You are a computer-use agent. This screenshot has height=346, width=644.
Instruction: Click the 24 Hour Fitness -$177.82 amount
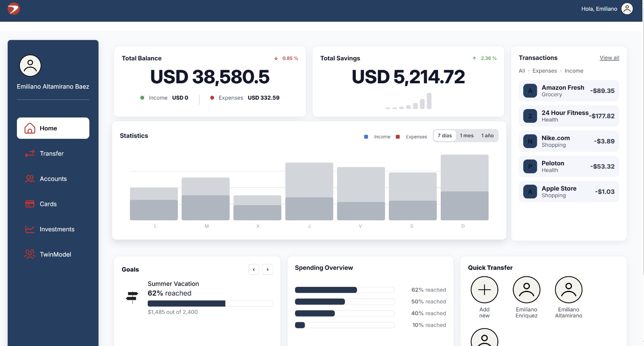(x=602, y=116)
